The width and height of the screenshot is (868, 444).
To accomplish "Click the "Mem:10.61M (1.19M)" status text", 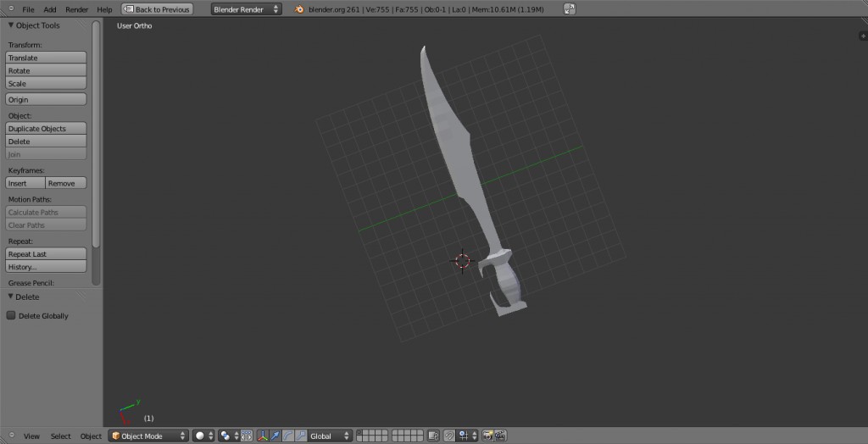I will 508,9.
